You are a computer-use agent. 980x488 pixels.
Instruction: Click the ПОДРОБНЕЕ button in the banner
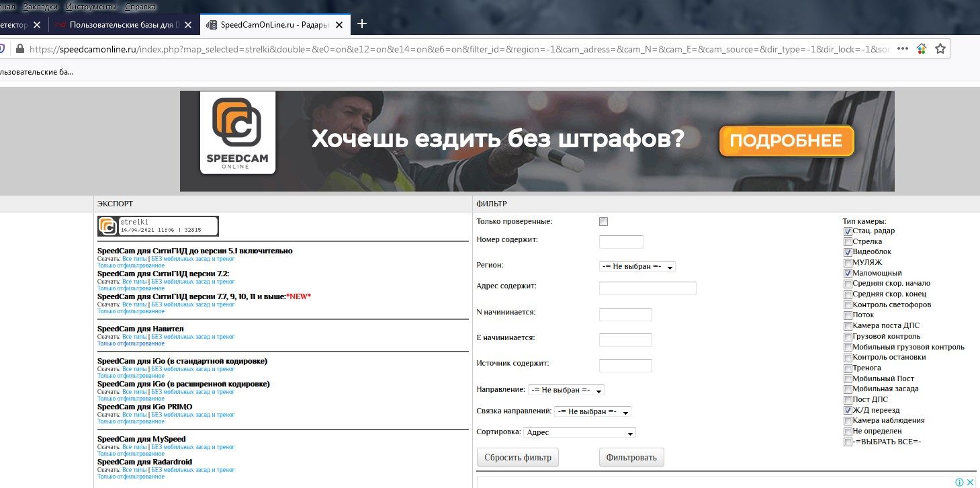[786, 141]
